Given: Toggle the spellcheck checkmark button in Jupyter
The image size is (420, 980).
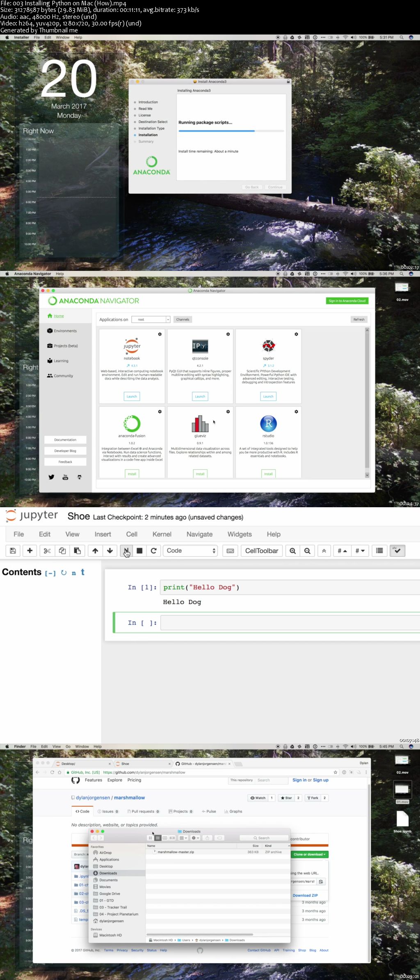Looking at the screenshot, I should [397, 551].
